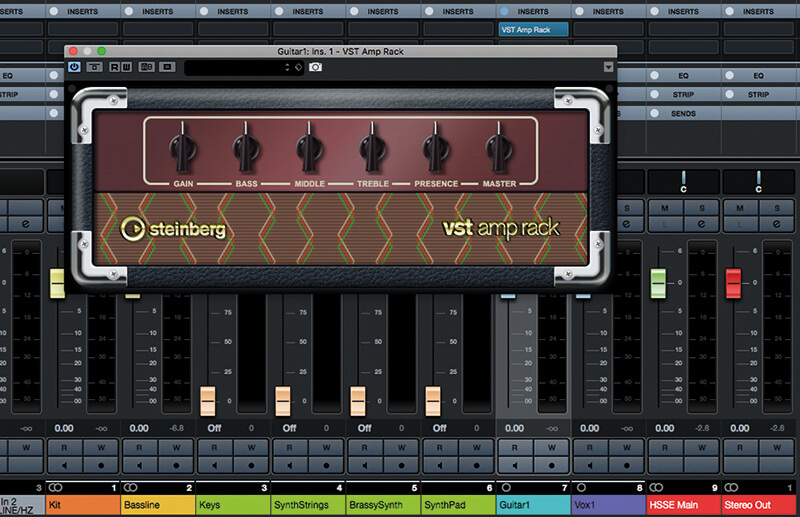The image size is (800, 517).
Task: Click the green HSSE Main volume fader
Action: pyautogui.click(x=658, y=283)
